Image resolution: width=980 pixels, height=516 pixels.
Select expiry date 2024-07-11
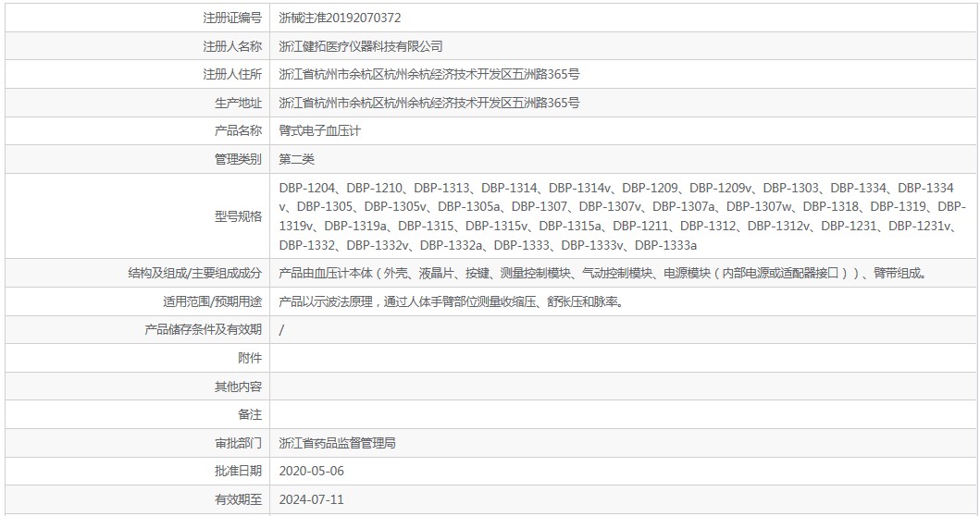point(311,499)
